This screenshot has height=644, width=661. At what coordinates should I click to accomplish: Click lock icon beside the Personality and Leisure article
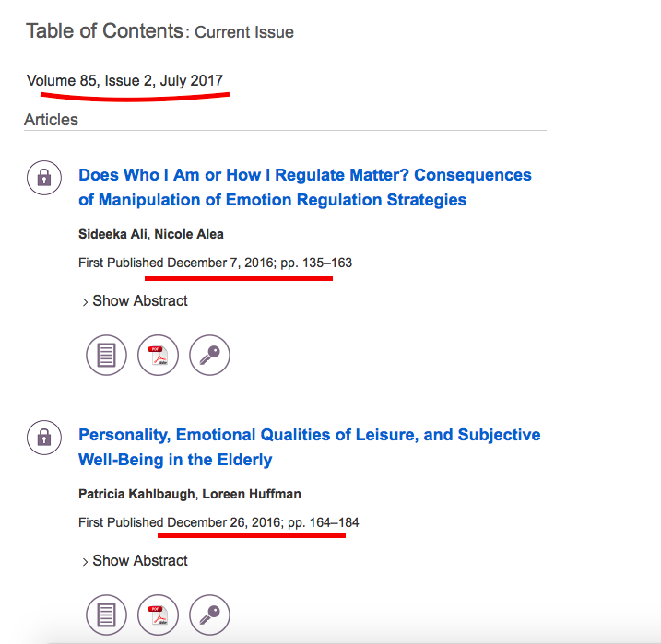pyautogui.click(x=43, y=438)
